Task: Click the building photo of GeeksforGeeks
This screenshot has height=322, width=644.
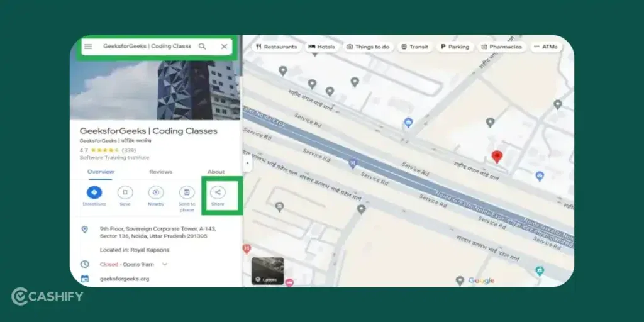Action: [x=155, y=89]
